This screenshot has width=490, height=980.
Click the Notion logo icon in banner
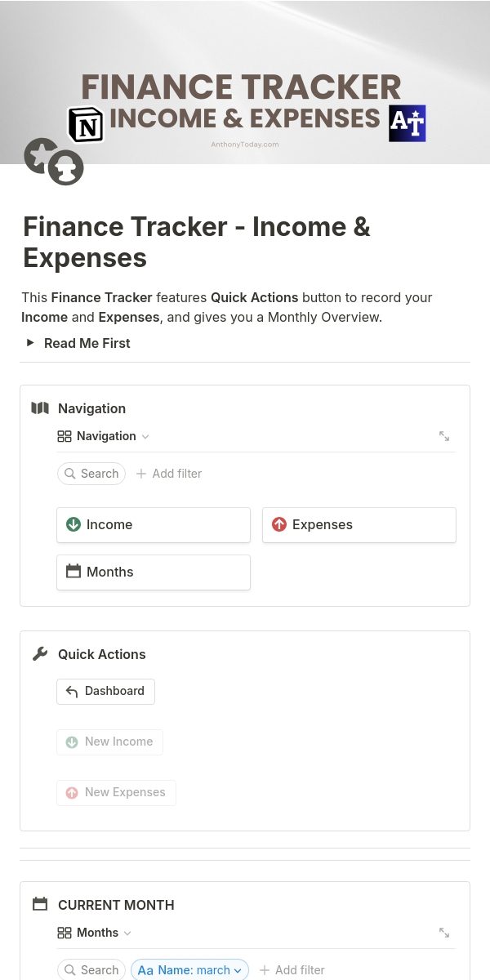86,125
